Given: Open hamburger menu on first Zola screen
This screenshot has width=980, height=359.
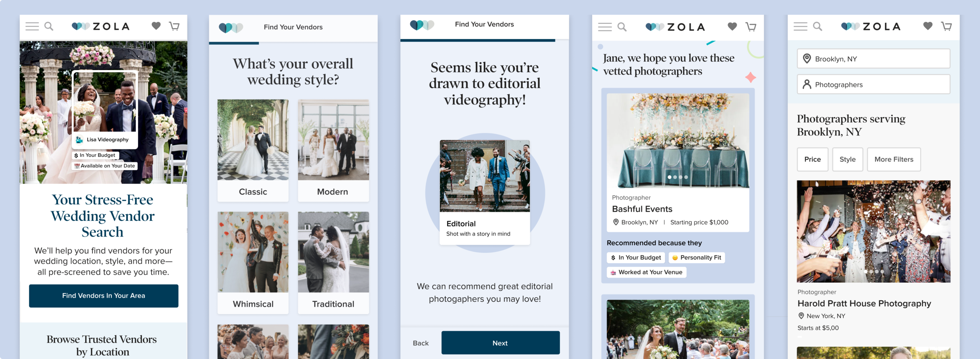Looking at the screenshot, I should coord(32,26).
